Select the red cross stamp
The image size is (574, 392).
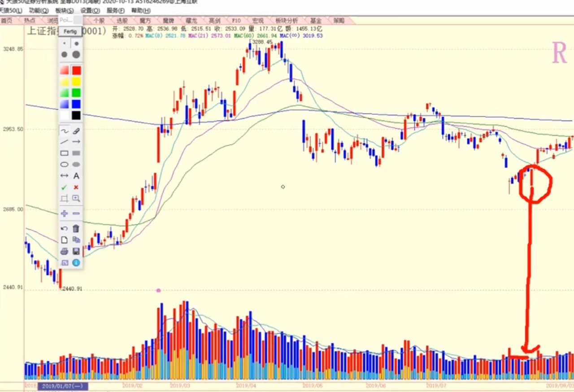76,187
